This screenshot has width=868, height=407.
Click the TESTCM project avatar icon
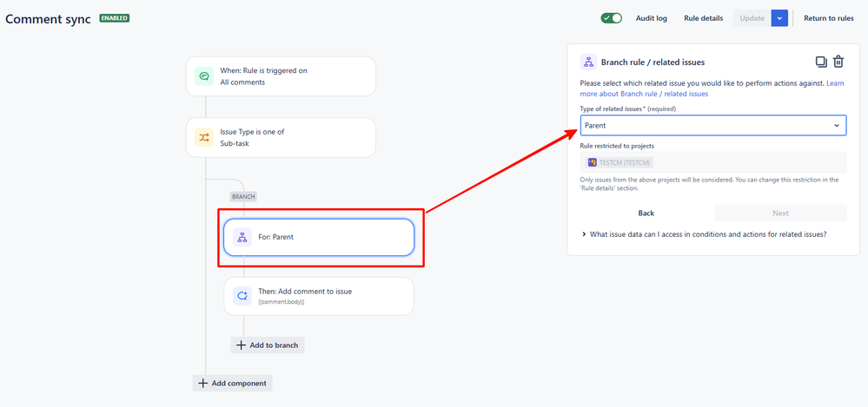(x=593, y=162)
